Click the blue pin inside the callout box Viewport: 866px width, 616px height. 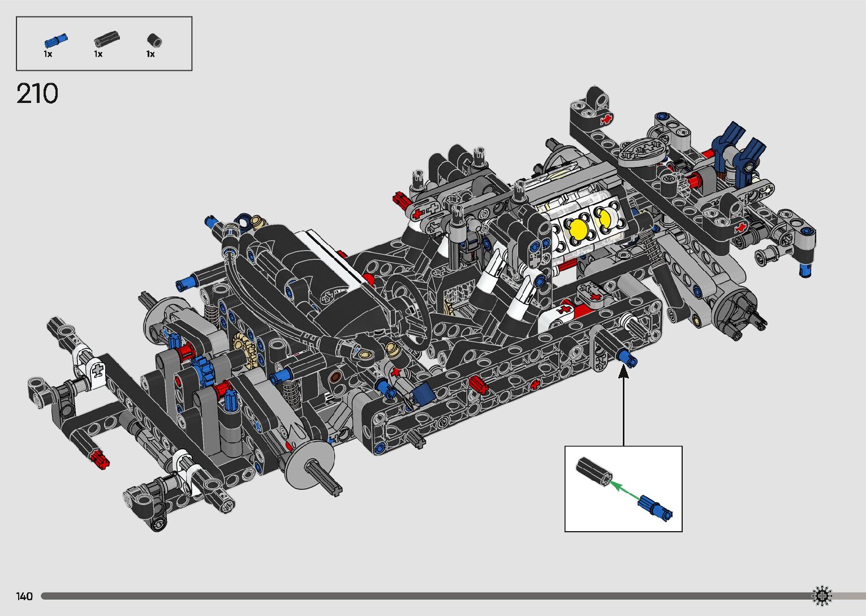655,507
